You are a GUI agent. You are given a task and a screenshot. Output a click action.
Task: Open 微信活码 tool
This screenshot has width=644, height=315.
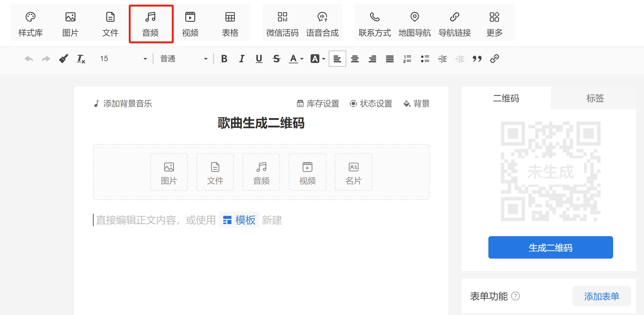283,24
